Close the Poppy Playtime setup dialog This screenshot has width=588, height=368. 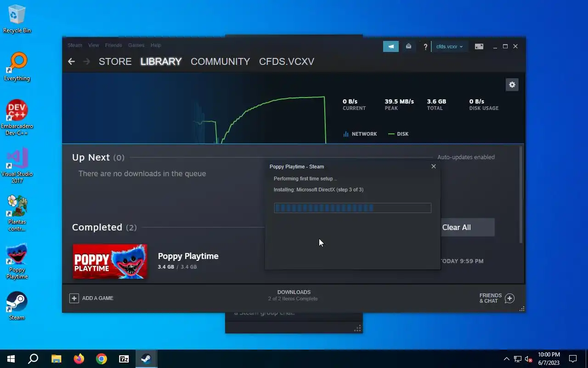pos(433,167)
